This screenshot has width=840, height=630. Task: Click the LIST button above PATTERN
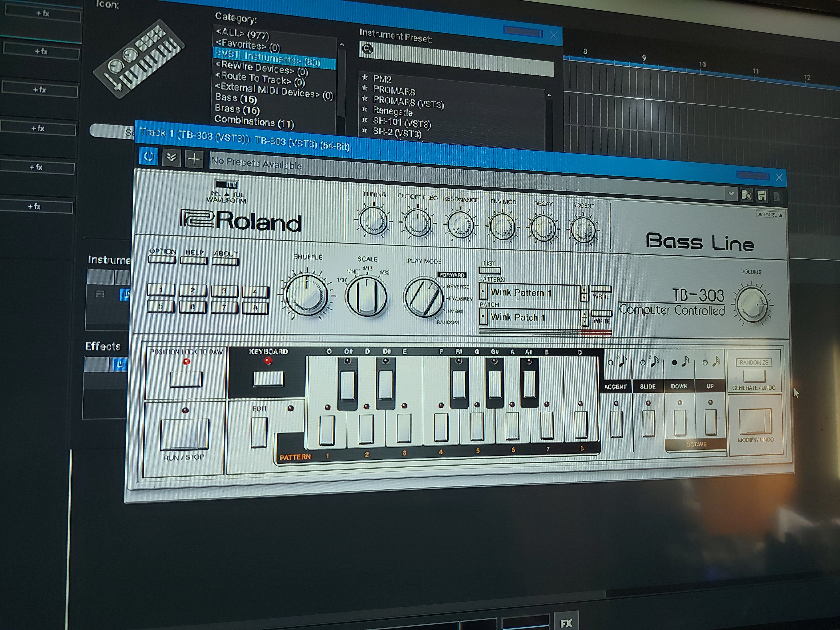[x=490, y=271]
